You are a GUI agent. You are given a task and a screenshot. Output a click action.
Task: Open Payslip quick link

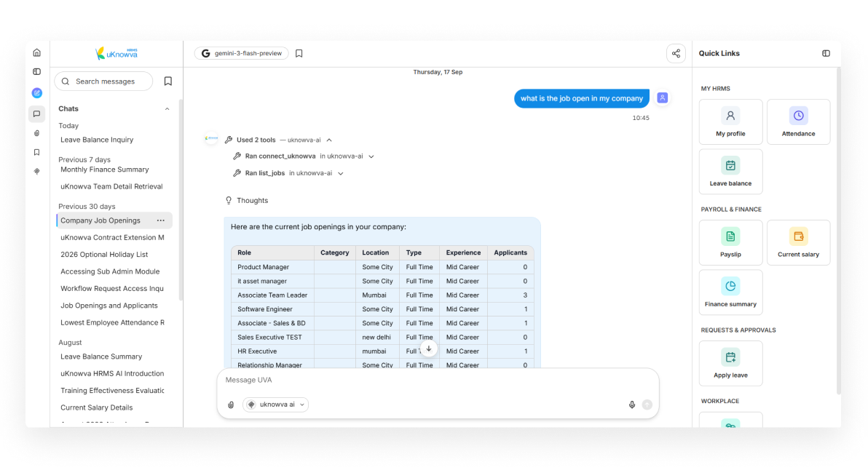[730, 243]
